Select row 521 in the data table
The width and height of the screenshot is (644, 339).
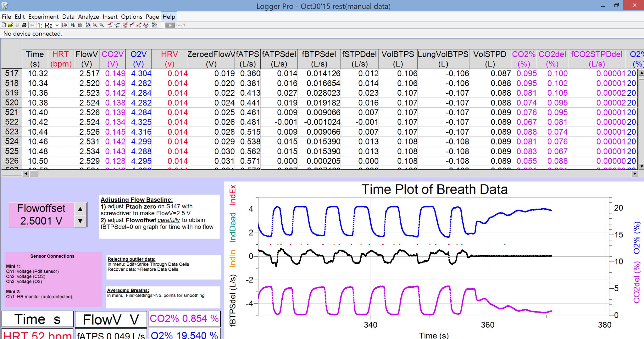[12, 112]
